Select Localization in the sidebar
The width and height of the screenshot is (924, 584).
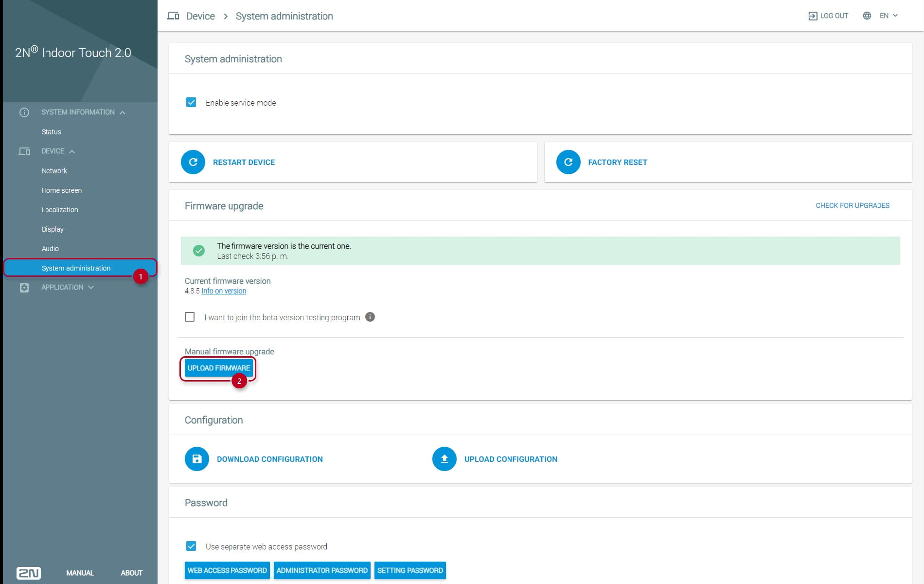tap(60, 210)
